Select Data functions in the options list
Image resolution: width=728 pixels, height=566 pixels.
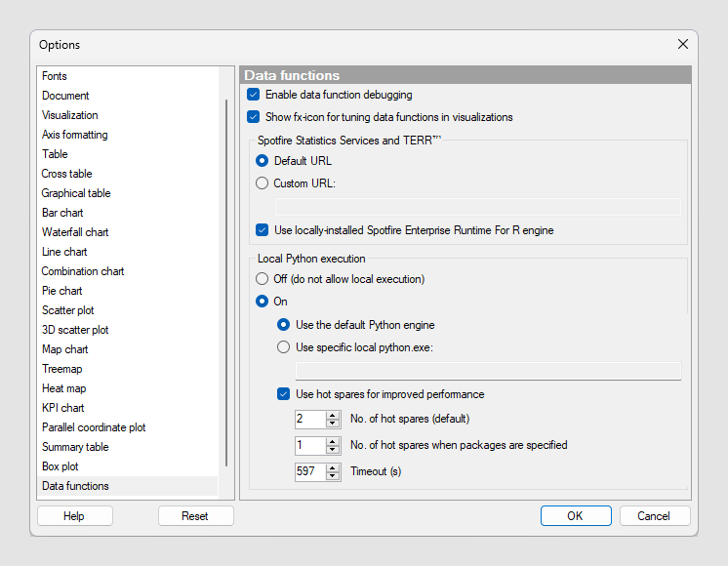(127, 486)
